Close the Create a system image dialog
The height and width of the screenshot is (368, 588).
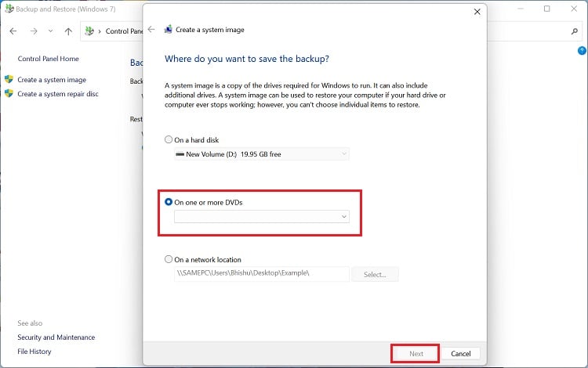[x=477, y=12]
